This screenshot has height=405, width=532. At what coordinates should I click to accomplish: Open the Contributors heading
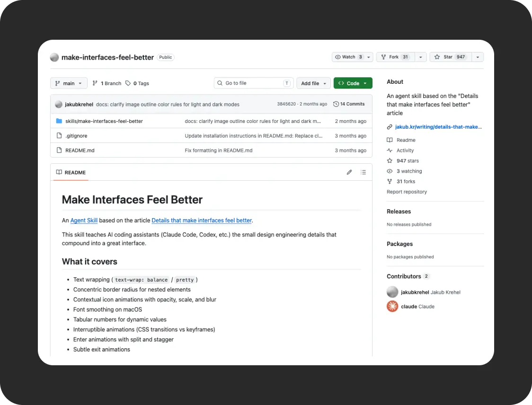point(404,276)
